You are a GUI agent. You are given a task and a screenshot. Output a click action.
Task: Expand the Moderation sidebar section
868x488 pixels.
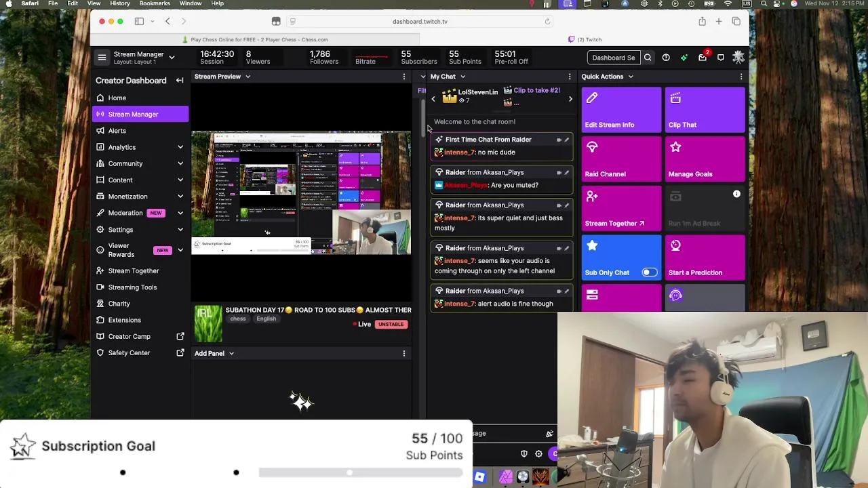coord(180,213)
